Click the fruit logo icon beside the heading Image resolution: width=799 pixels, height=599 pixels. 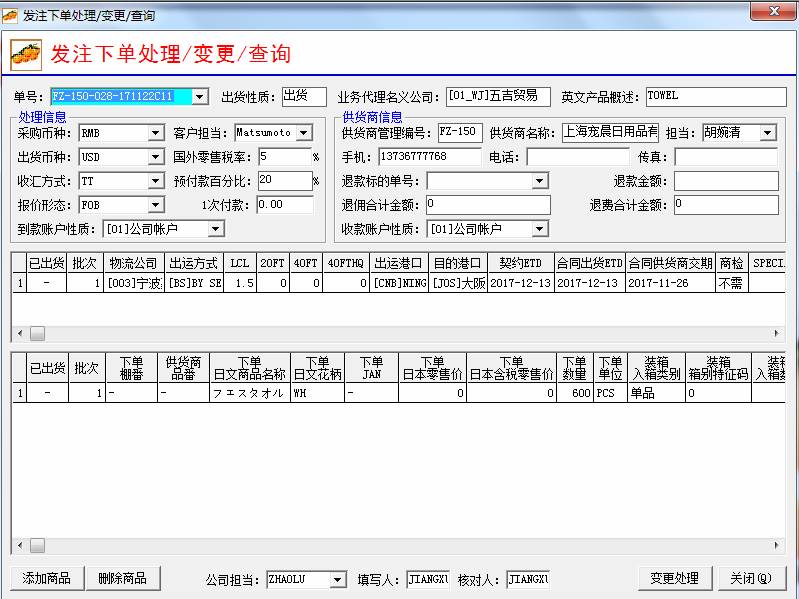click(x=26, y=54)
